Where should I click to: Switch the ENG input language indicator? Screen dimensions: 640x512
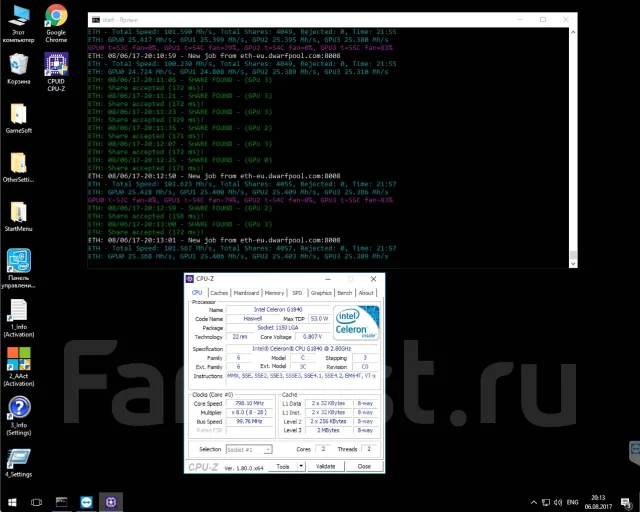(573, 502)
